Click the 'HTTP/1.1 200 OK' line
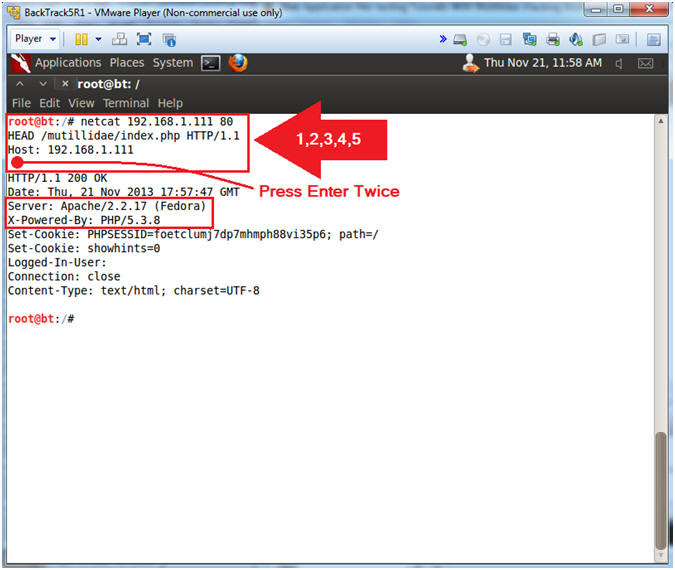Image resolution: width=675 pixels, height=570 pixels. (57, 178)
